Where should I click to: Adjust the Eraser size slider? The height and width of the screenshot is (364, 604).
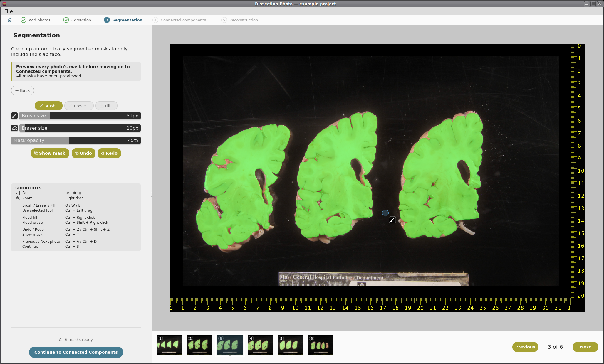coord(80,128)
